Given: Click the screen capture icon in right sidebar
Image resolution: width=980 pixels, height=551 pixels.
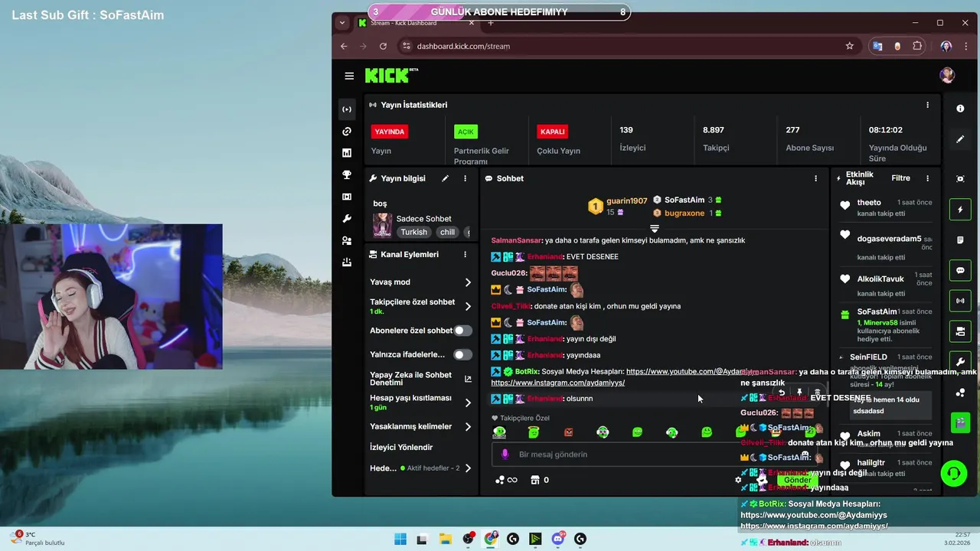Looking at the screenshot, I should [x=960, y=178].
